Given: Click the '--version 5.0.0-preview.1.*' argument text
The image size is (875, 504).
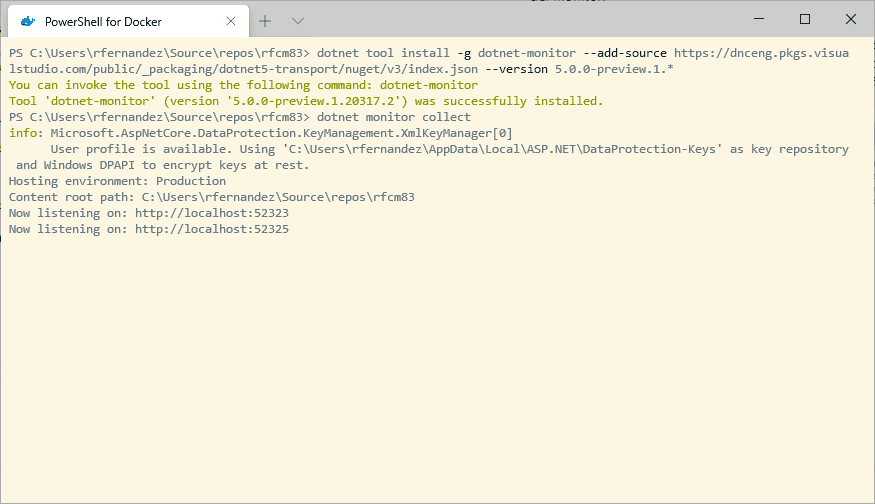Looking at the screenshot, I should (x=579, y=69).
